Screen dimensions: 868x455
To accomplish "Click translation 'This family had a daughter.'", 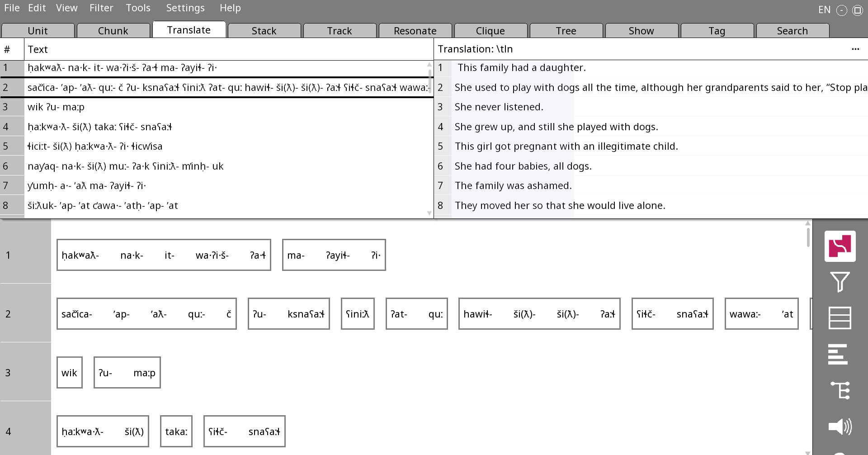I will pos(522,68).
